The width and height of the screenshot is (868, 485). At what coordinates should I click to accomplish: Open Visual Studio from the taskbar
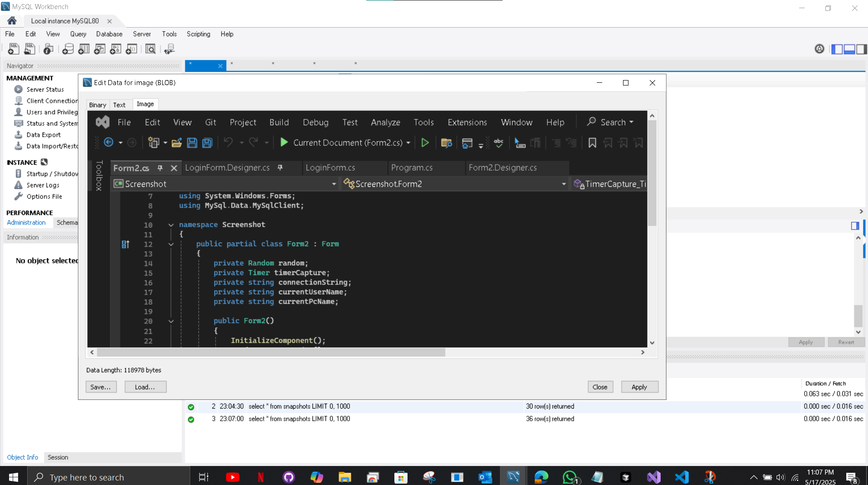tap(653, 476)
